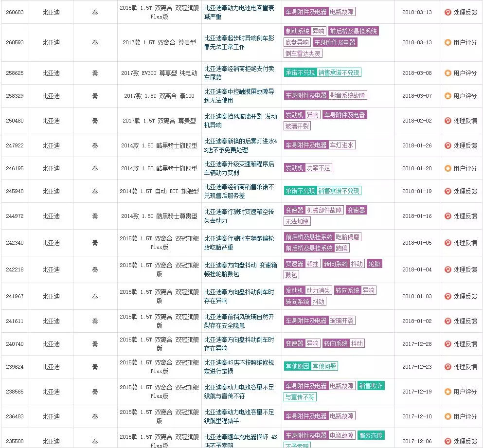Click the star rating icon for complaint 258625
The width and height of the screenshot is (483, 448).
pos(447,73)
